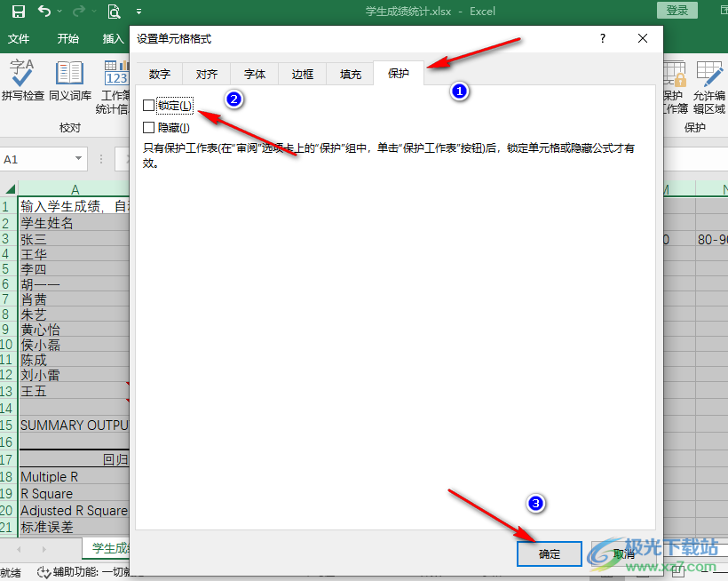Open customize quick access toolbar dropdown

[139, 12]
